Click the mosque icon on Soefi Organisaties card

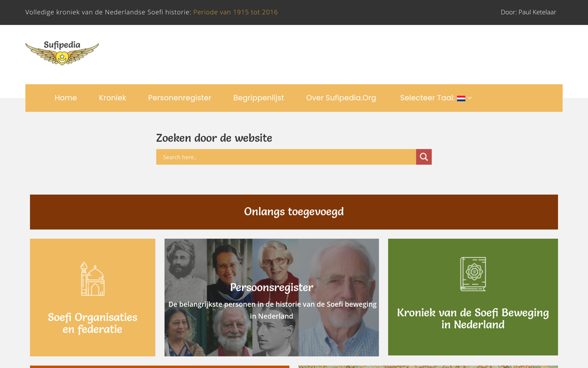tap(93, 279)
